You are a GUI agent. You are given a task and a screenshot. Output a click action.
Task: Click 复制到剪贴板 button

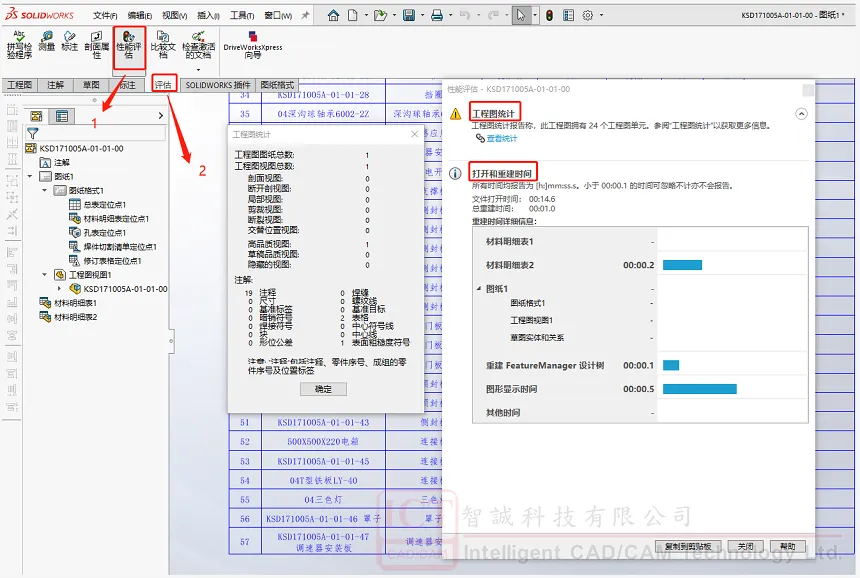pos(688,546)
